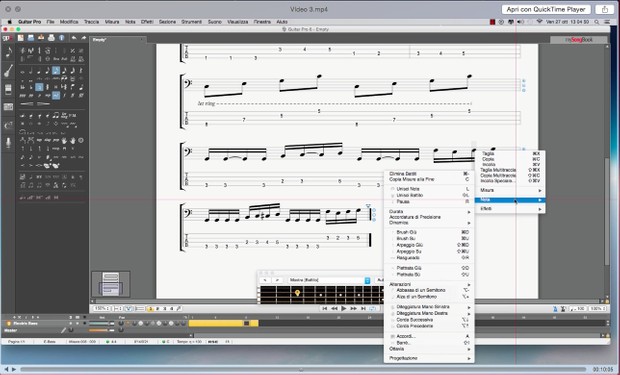Toggle Uniaci Note in context menu

pos(429,189)
